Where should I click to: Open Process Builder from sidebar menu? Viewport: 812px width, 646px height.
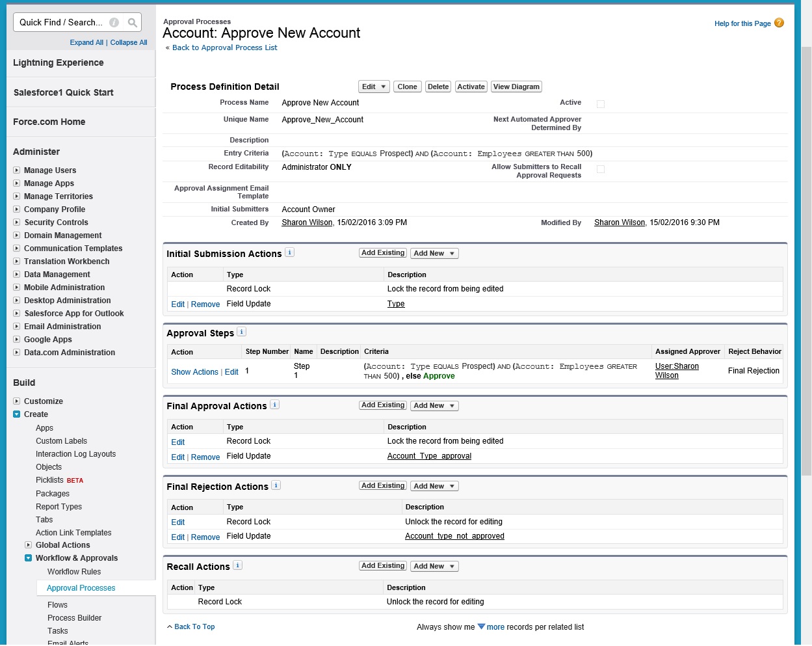[74, 618]
